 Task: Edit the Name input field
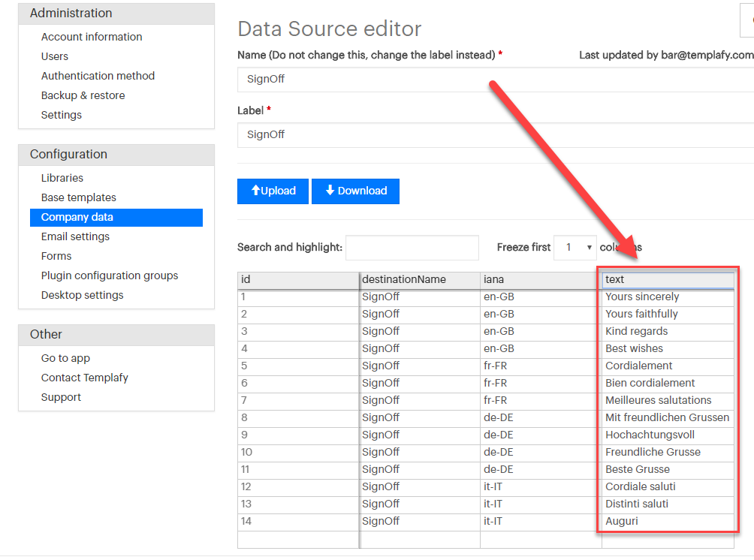(496, 80)
